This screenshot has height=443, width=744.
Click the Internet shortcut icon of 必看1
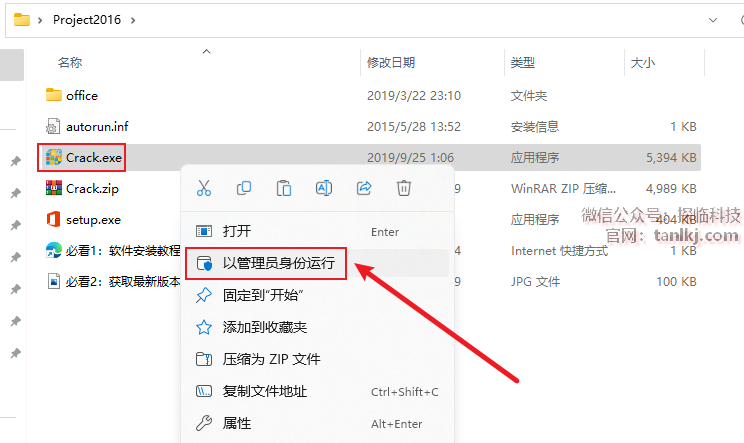pyautogui.click(x=54, y=250)
